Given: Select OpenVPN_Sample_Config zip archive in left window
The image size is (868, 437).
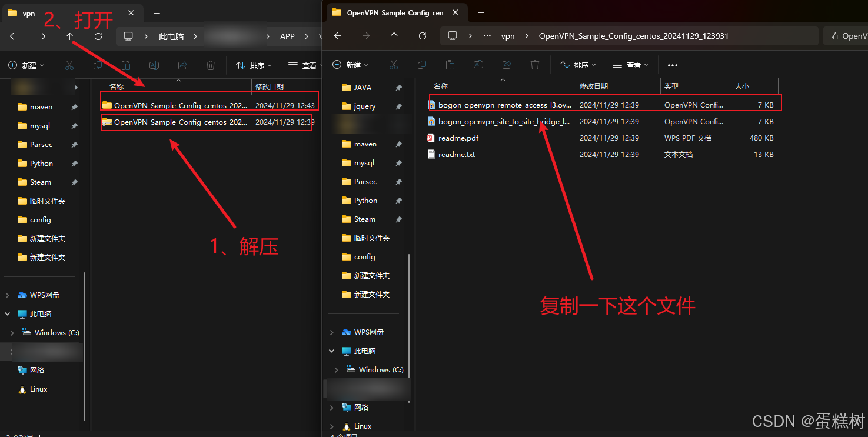Looking at the screenshot, I should tap(209, 122).
